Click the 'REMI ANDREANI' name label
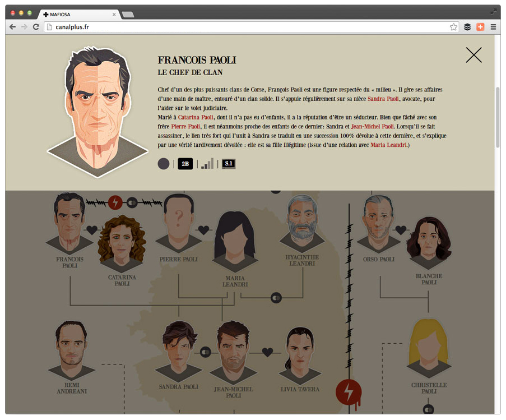The image size is (506, 420). point(72,389)
